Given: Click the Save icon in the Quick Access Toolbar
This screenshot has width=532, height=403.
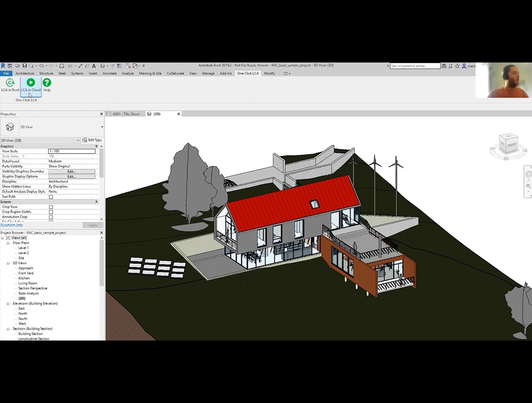Looking at the screenshot, I should [x=25, y=65].
